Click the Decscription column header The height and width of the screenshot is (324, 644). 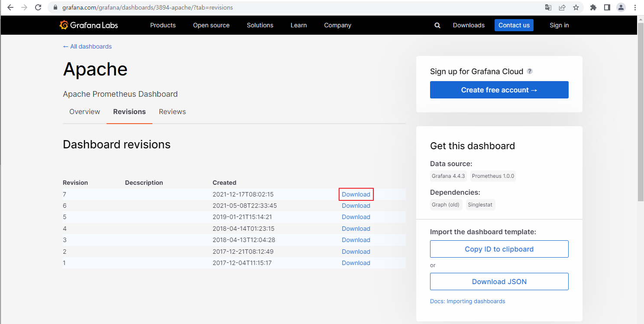pos(144,183)
